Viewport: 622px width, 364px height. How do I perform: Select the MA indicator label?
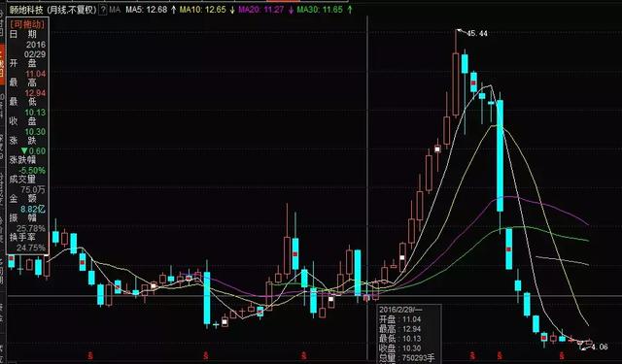click(x=115, y=10)
